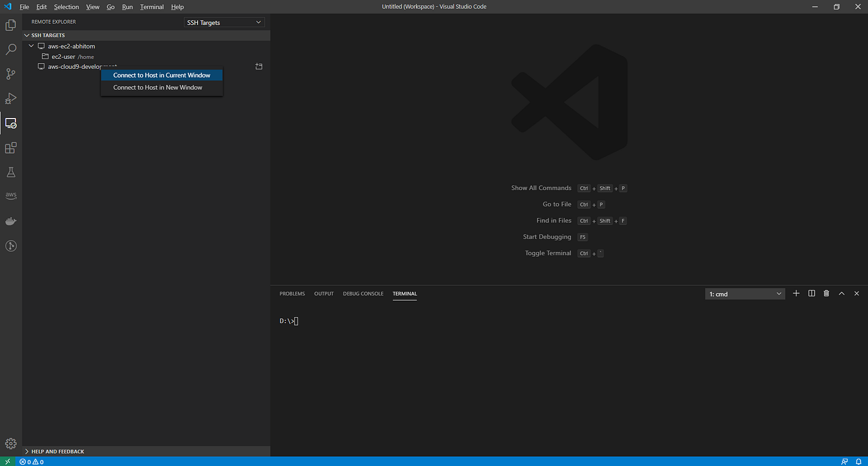Open the Source Control view
The height and width of the screenshot is (466, 868).
click(x=11, y=74)
